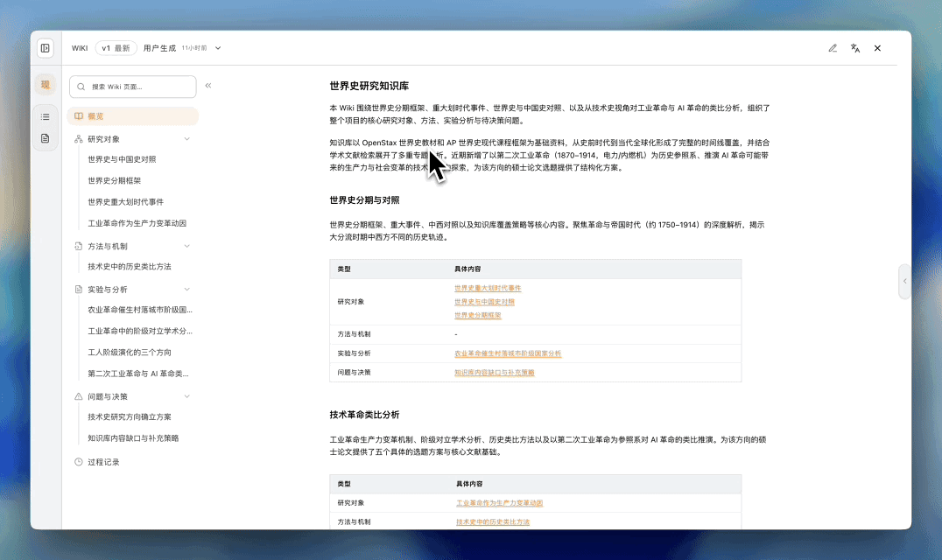Click the 世界史分期与对照 heading
The image size is (942, 560).
[x=364, y=200]
